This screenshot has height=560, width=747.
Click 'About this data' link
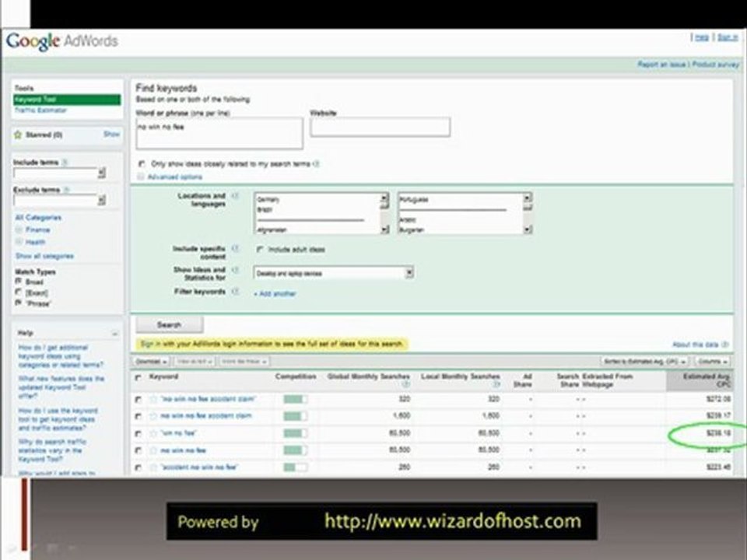point(695,345)
